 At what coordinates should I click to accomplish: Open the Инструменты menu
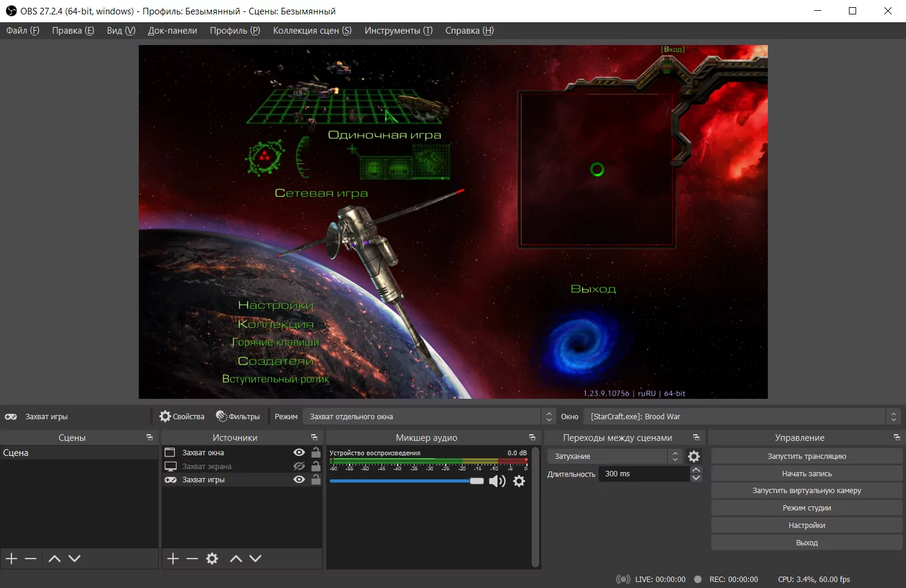(398, 31)
